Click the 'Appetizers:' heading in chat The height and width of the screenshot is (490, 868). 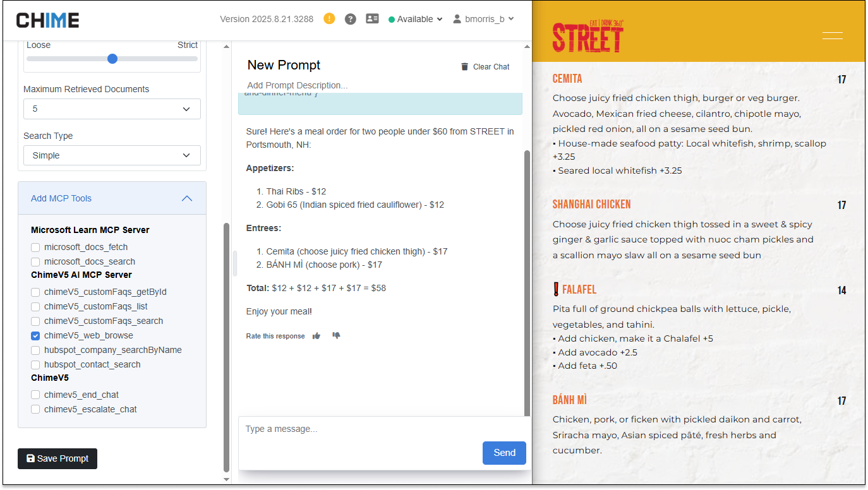tap(270, 168)
